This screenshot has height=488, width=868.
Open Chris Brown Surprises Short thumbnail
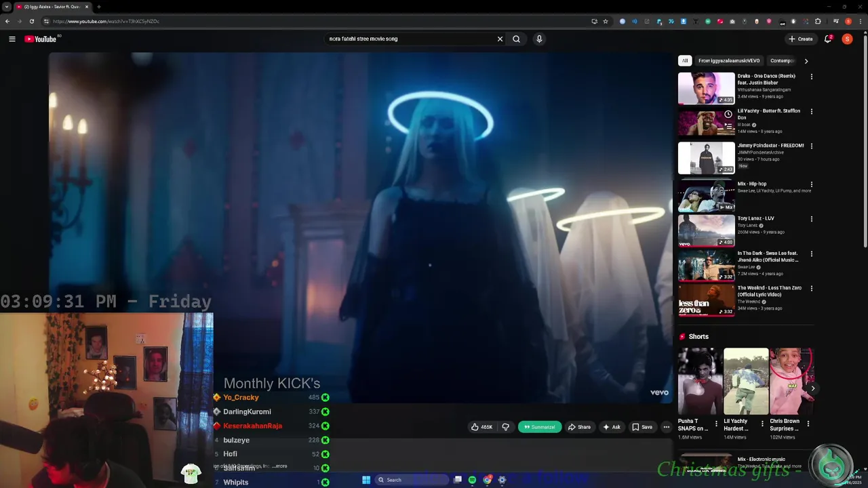(x=791, y=381)
